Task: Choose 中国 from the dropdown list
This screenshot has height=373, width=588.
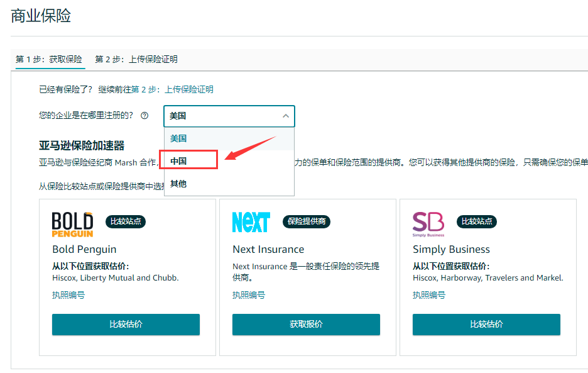Action: pyautogui.click(x=229, y=161)
